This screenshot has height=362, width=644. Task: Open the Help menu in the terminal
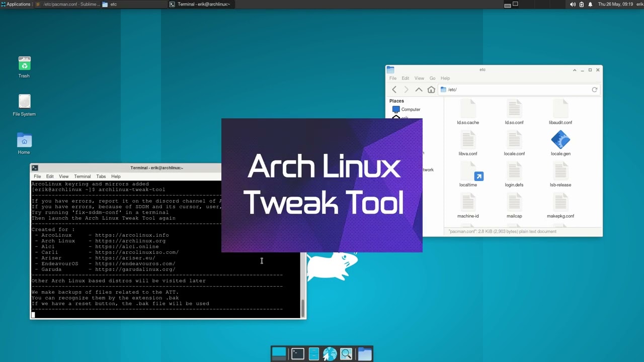116,176
